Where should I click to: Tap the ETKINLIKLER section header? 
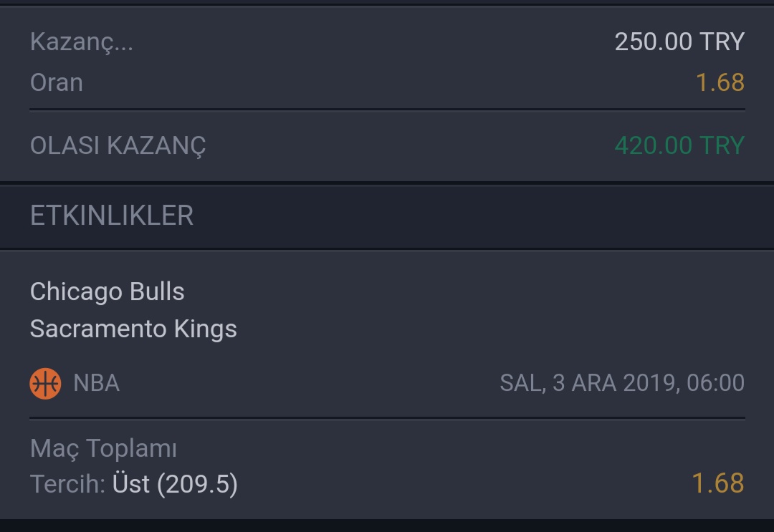(112, 216)
